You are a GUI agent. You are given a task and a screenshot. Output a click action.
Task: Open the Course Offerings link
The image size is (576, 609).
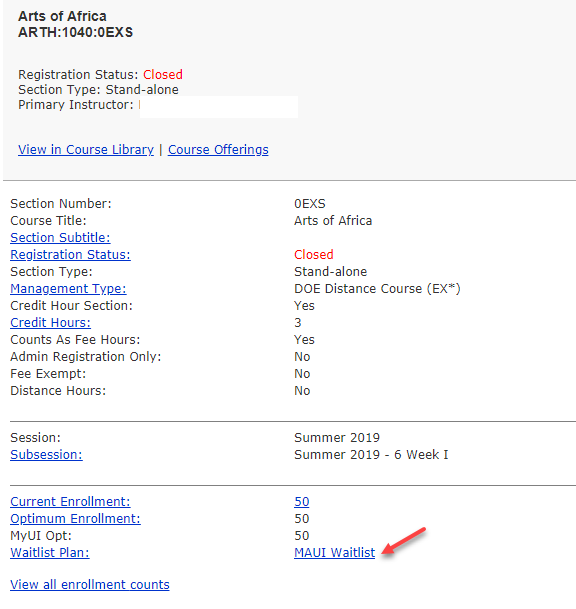(x=218, y=150)
